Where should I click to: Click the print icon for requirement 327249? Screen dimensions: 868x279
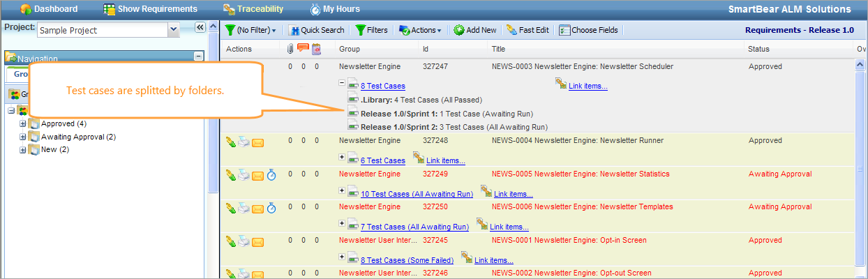(x=244, y=174)
